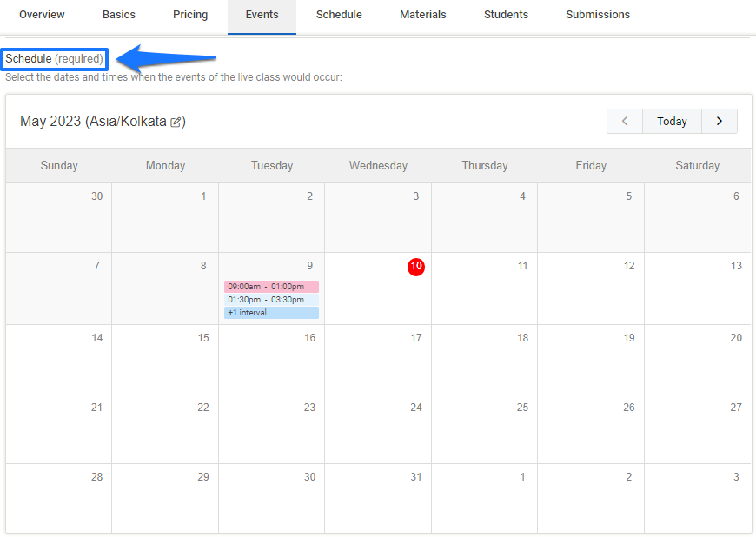Expand the +1 interval entry on May 9
The width and height of the screenshot is (756, 537).
coord(271,312)
